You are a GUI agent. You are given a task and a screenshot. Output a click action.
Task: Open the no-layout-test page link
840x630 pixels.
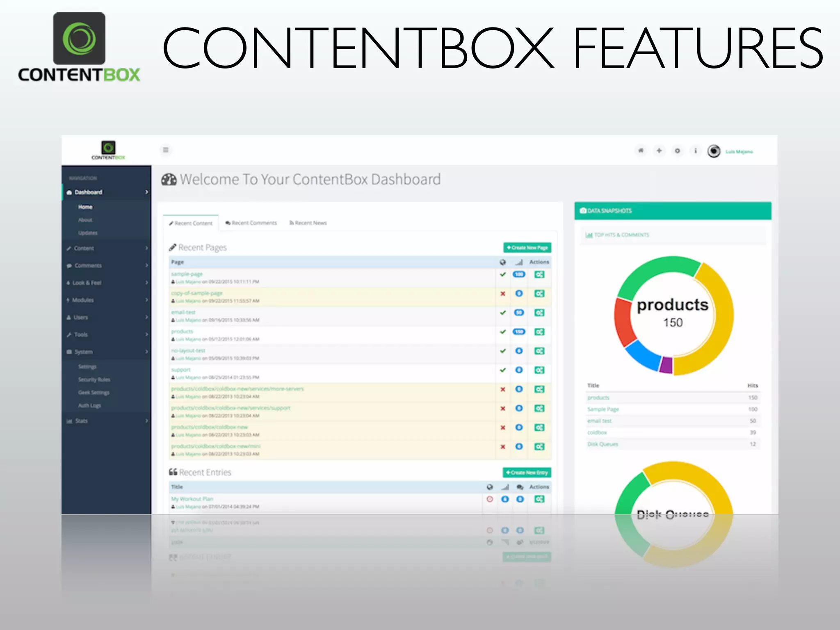coord(188,351)
